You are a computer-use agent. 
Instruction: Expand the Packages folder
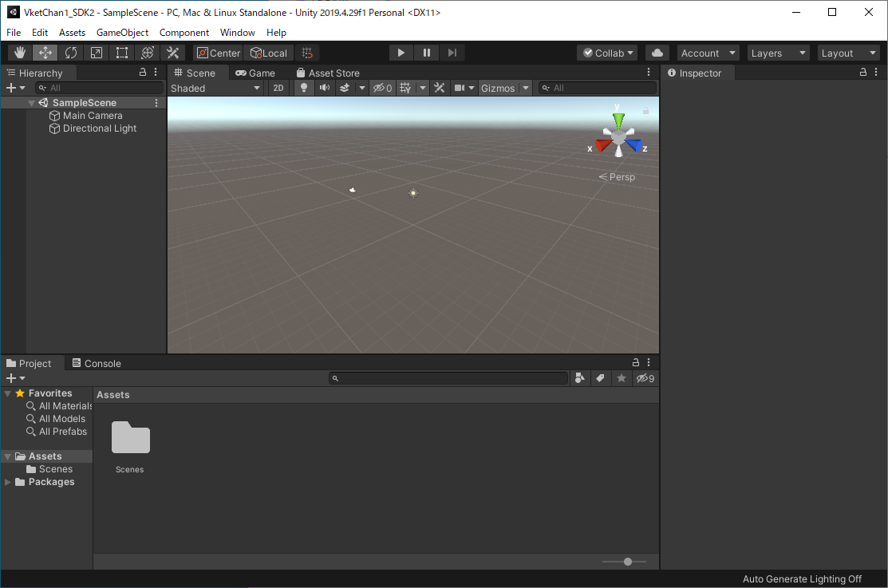point(6,481)
